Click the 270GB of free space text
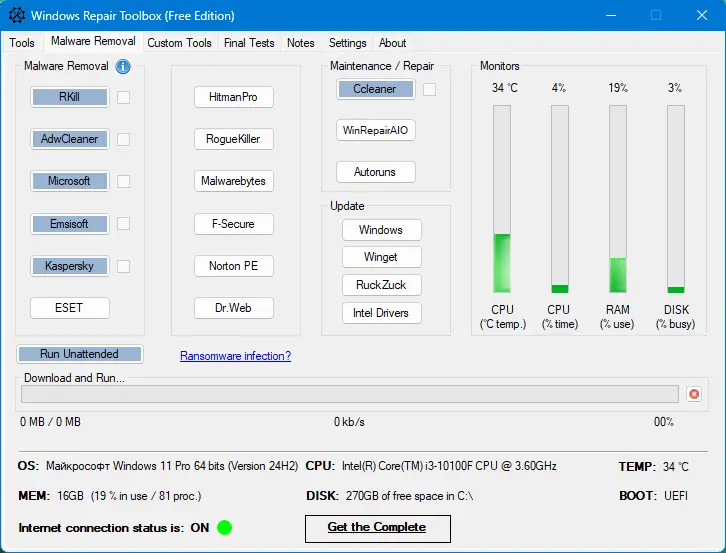This screenshot has width=726, height=553. 409,496
